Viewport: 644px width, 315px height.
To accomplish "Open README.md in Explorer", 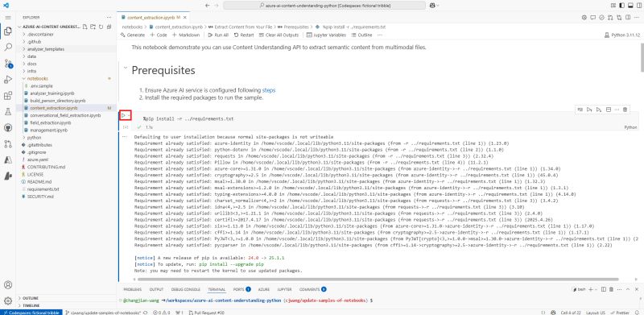I will [66, 181].
